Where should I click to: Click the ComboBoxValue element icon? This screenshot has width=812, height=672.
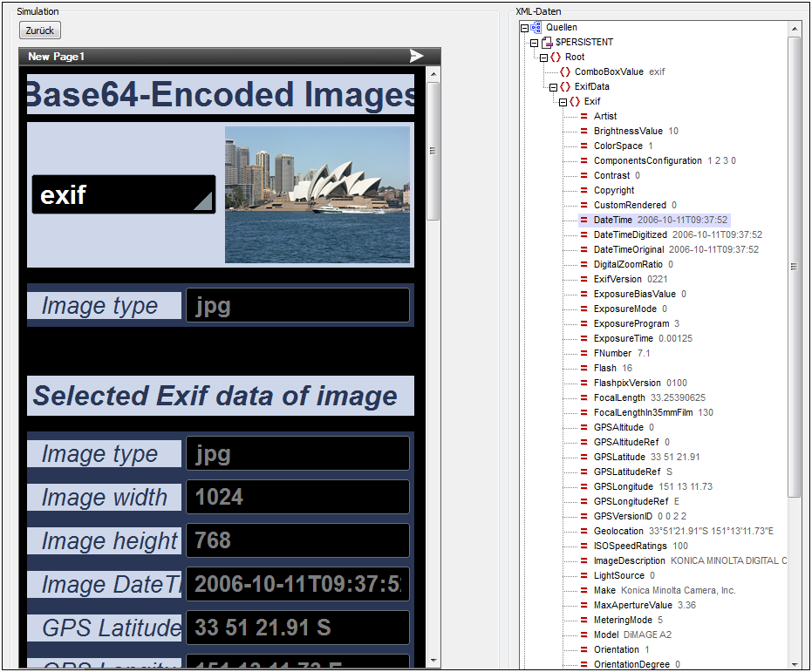pos(565,71)
